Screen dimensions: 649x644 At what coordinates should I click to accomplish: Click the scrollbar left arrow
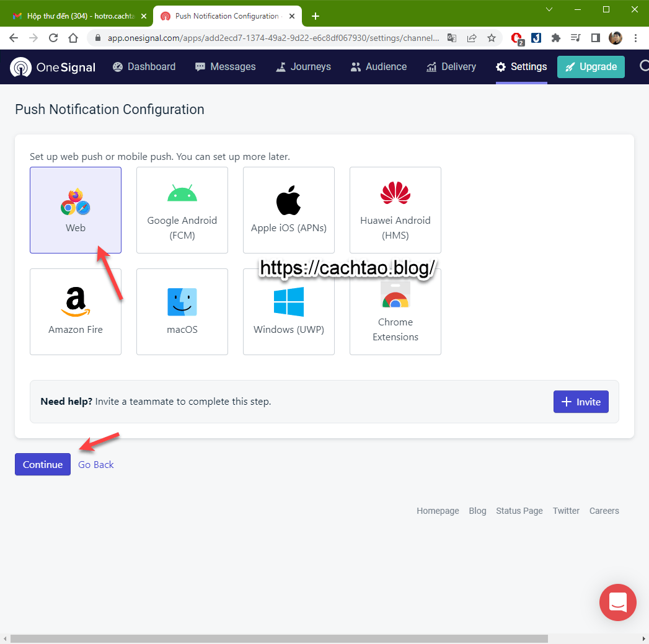4,638
